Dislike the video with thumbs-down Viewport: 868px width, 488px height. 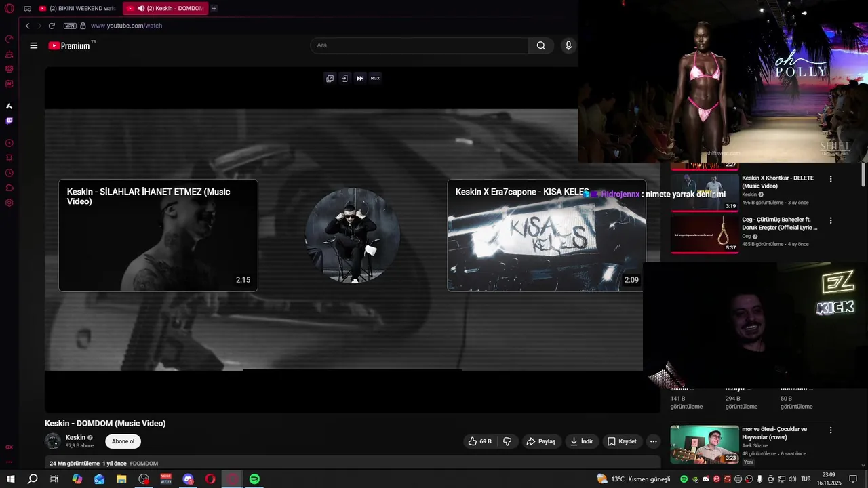pos(507,441)
